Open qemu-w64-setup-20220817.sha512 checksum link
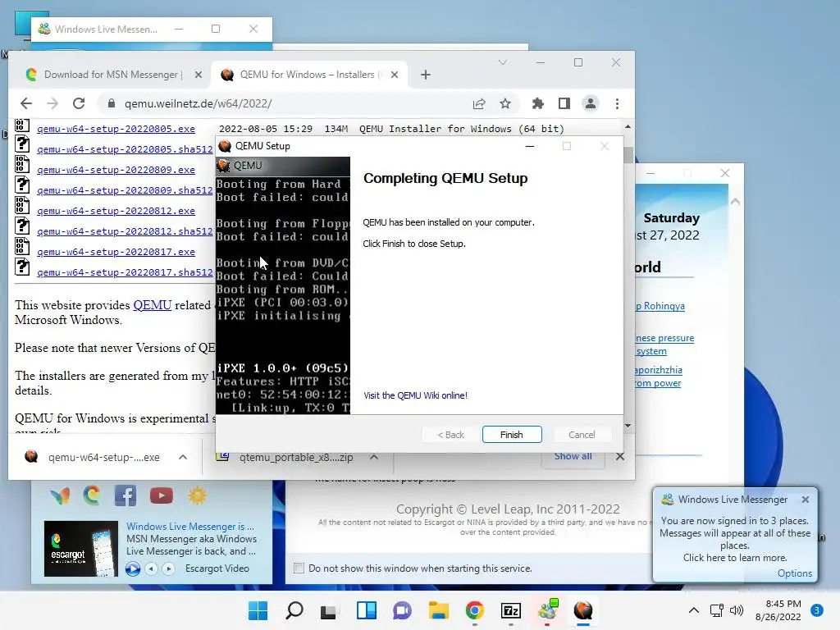The height and width of the screenshot is (630, 840). [125, 272]
